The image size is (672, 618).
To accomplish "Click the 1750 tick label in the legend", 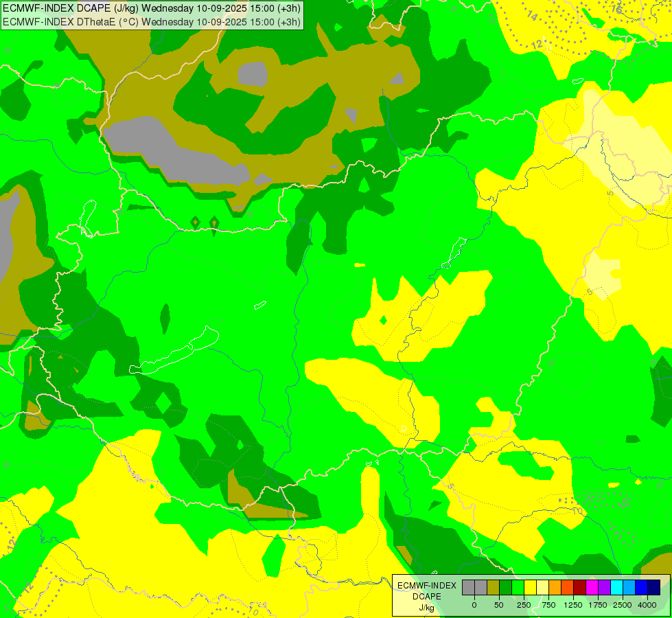I will (598, 605).
